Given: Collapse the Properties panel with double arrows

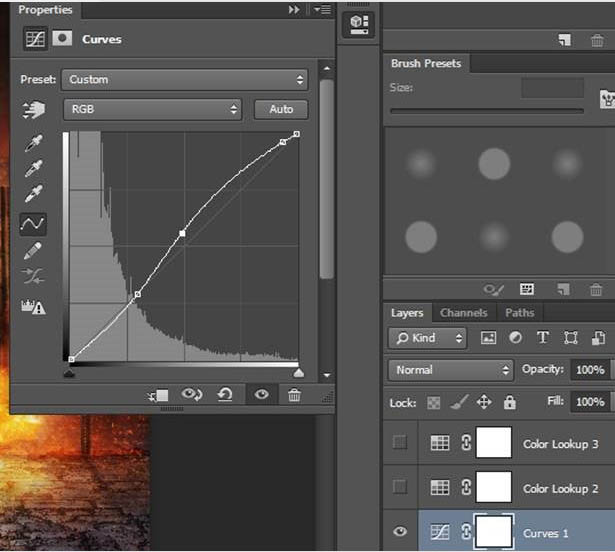Looking at the screenshot, I should point(294,9).
